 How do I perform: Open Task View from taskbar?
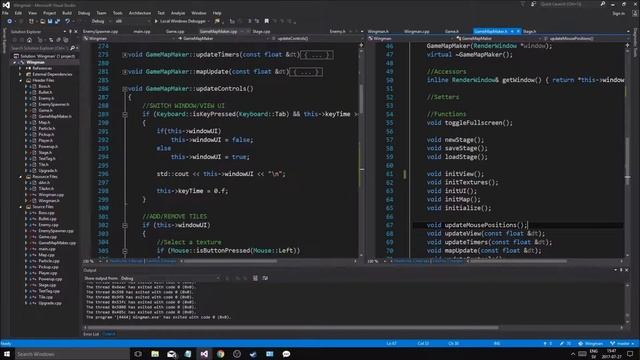138,354
